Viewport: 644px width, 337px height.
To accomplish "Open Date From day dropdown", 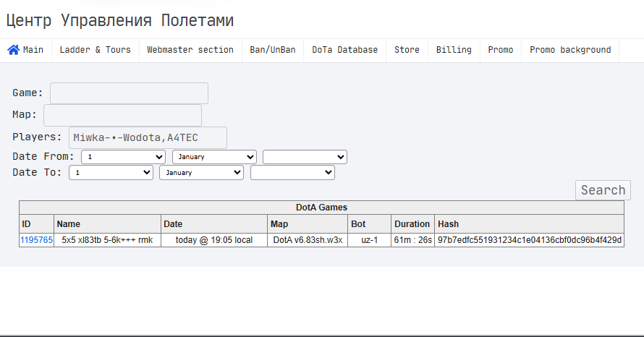I will click(x=123, y=157).
